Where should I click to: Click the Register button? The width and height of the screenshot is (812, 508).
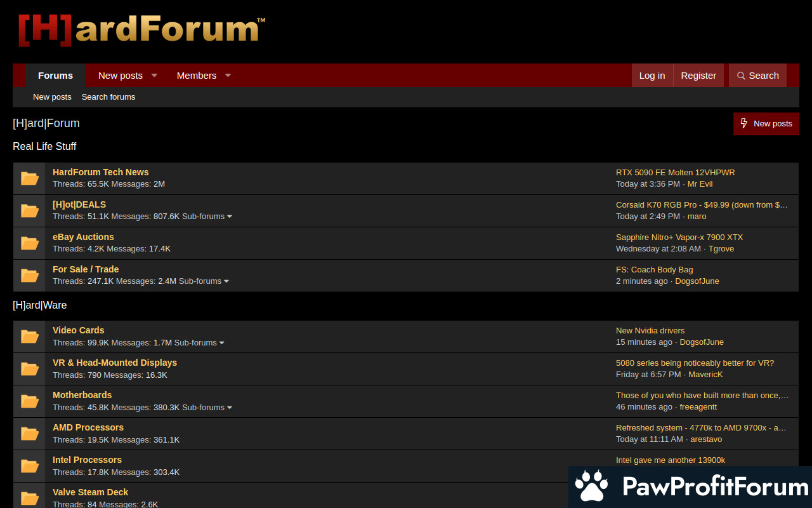coord(698,76)
